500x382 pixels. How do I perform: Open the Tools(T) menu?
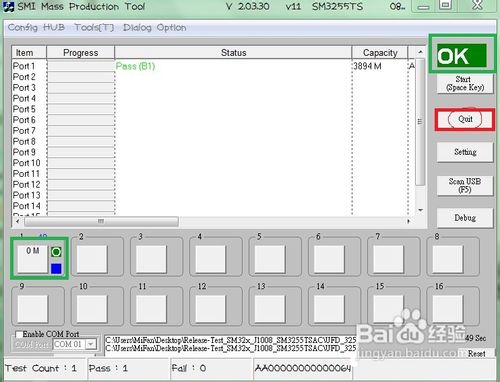(x=94, y=27)
